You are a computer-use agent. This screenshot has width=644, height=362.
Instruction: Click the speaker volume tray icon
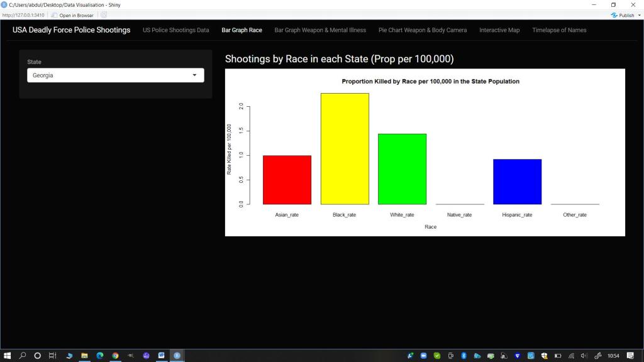[584, 355]
